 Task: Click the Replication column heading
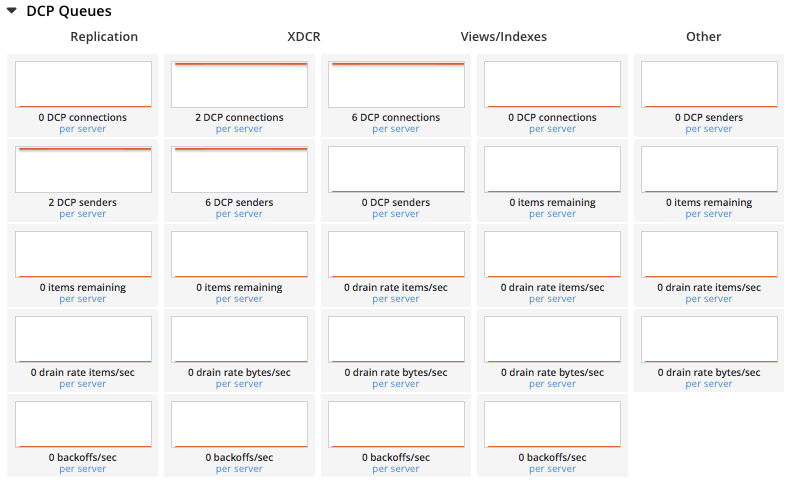104,37
